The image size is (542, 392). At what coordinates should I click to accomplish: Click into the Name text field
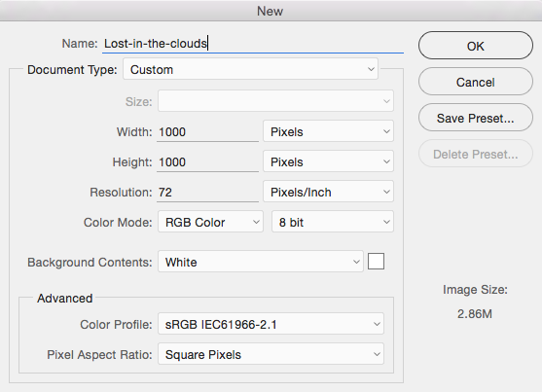253,44
